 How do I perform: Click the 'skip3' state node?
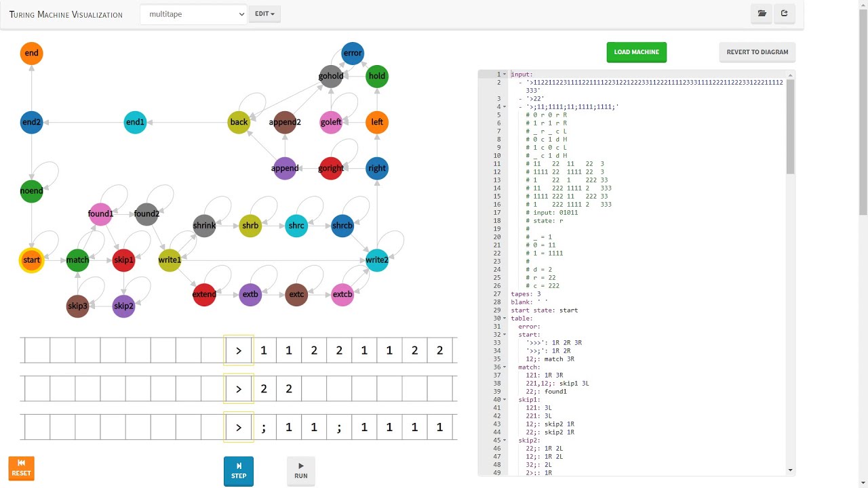[78, 306]
